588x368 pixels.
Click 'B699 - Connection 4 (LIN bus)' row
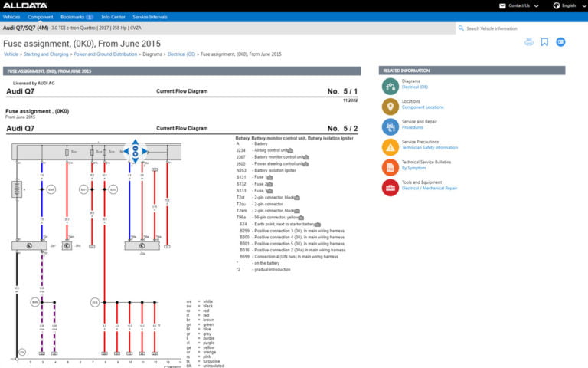[289, 257]
